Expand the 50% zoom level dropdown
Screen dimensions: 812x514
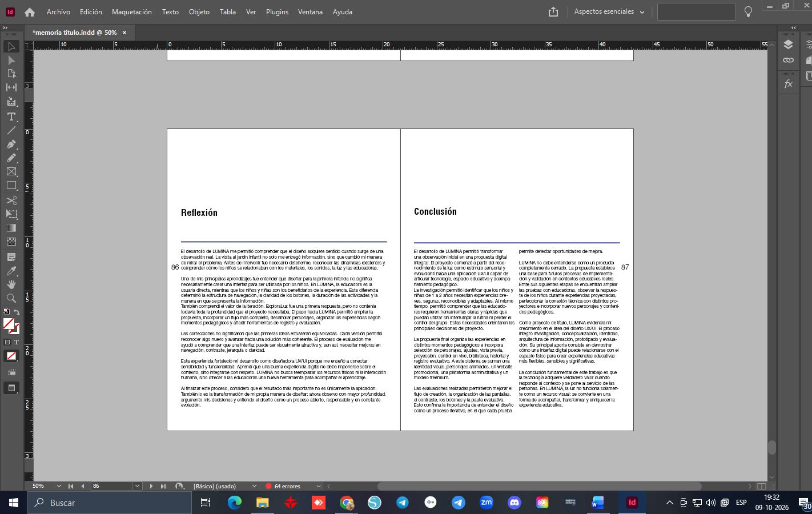[59, 486]
